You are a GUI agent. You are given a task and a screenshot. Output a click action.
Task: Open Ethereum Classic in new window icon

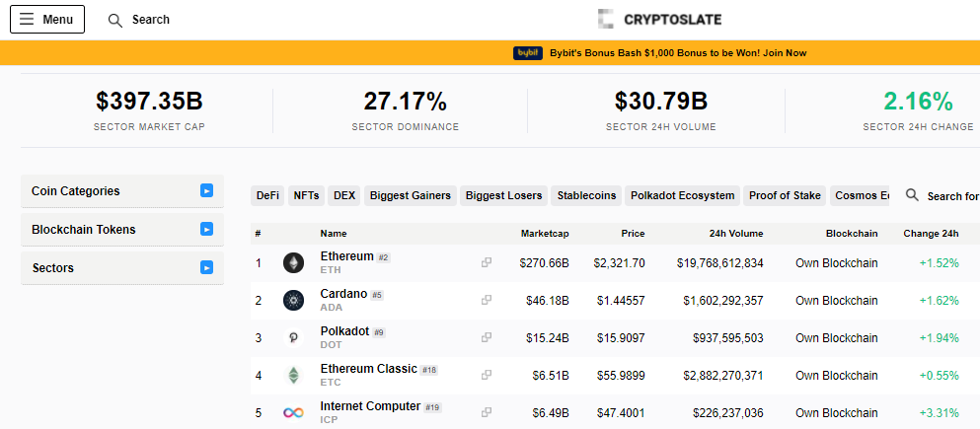(x=487, y=376)
